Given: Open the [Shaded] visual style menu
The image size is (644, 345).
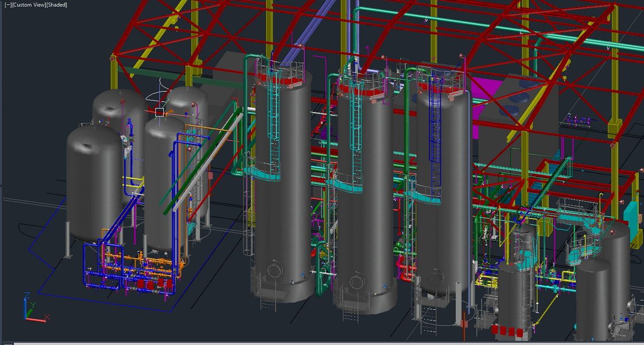Looking at the screenshot, I should click(x=56, y=5).
